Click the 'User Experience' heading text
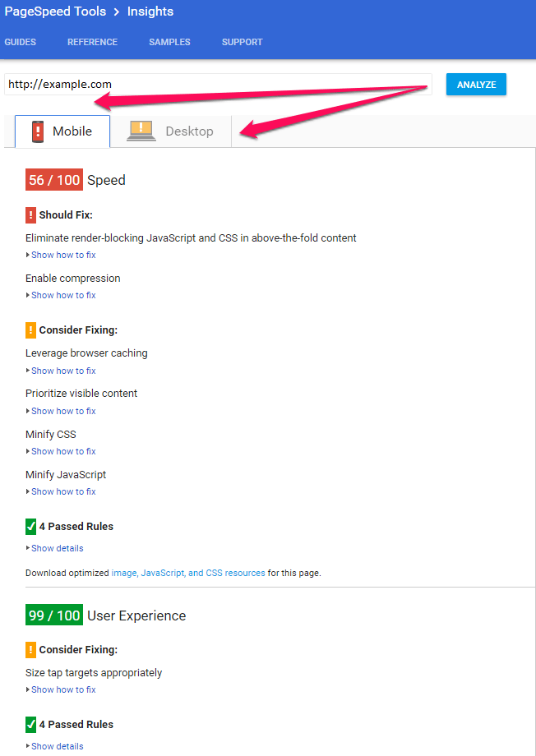536x756 pixels. point(136,615)
